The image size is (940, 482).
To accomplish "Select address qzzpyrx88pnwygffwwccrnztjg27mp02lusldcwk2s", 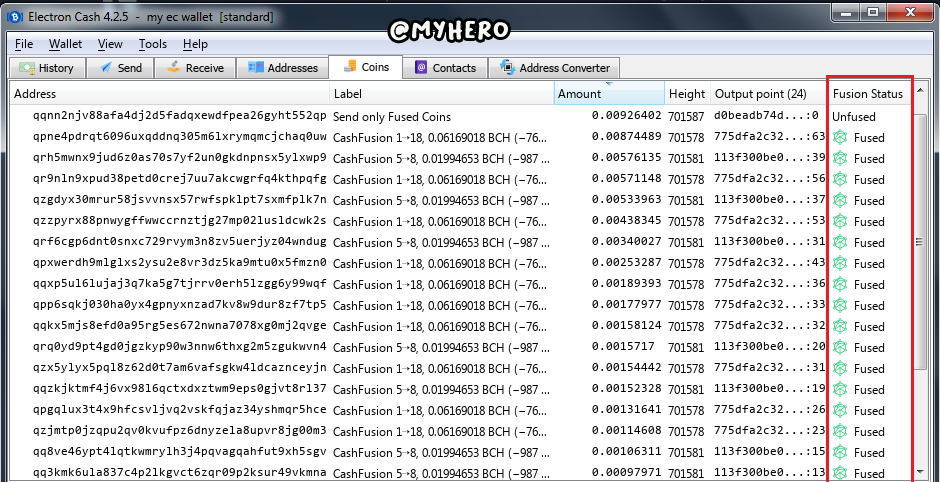I will (x=180, y=221).
